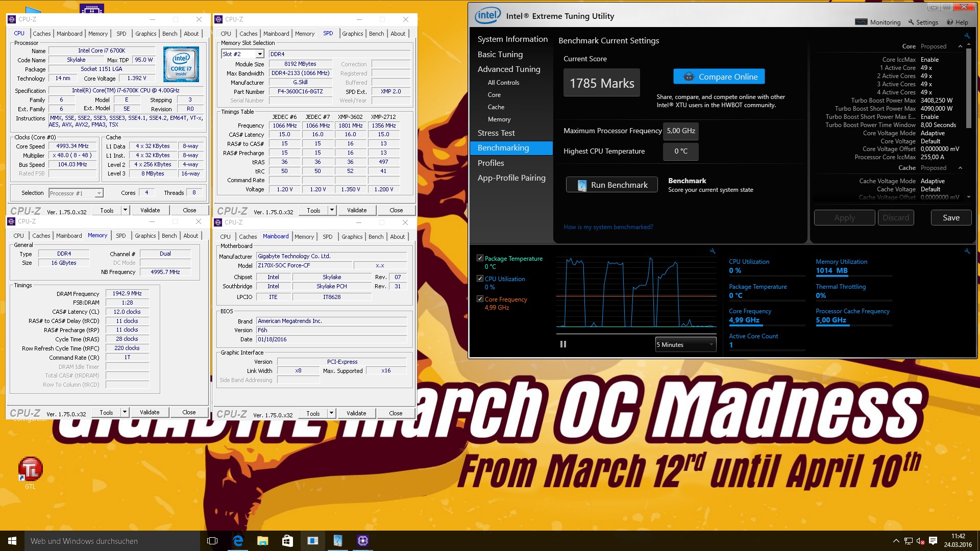The width and height of the screenshot is (980, 551).
Task: Open 'How is my system benchmarked?' link
Action: [608, 227]
